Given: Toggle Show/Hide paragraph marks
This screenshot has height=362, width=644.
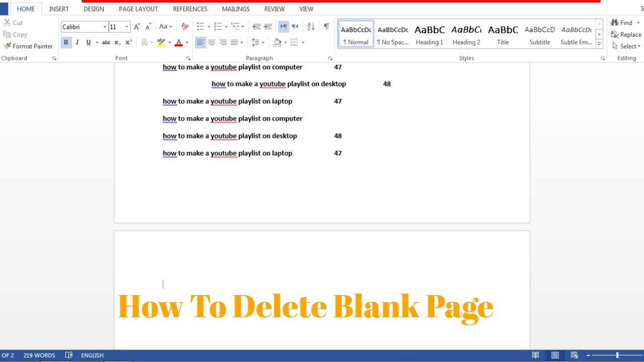Looking at the screenshot, I should tap(327, 27).
